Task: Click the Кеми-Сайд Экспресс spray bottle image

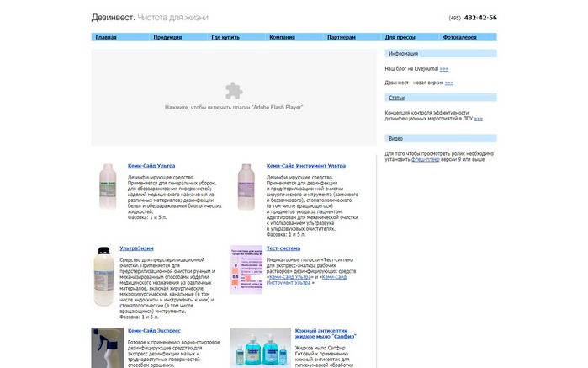Action: 107,348
